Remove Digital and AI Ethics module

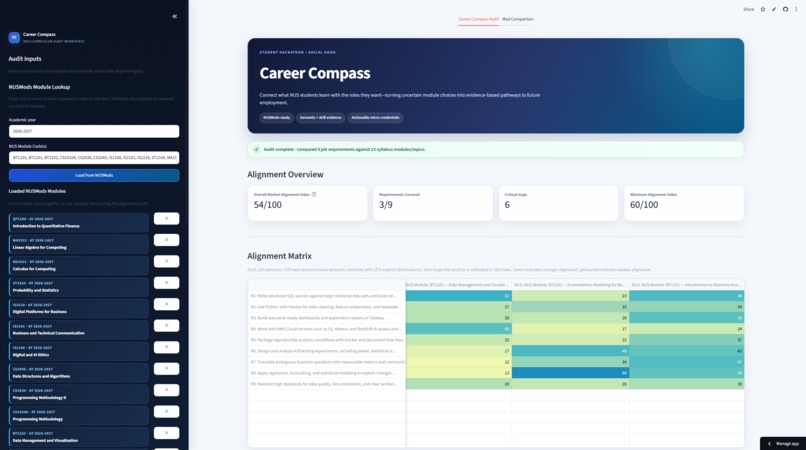167,347
